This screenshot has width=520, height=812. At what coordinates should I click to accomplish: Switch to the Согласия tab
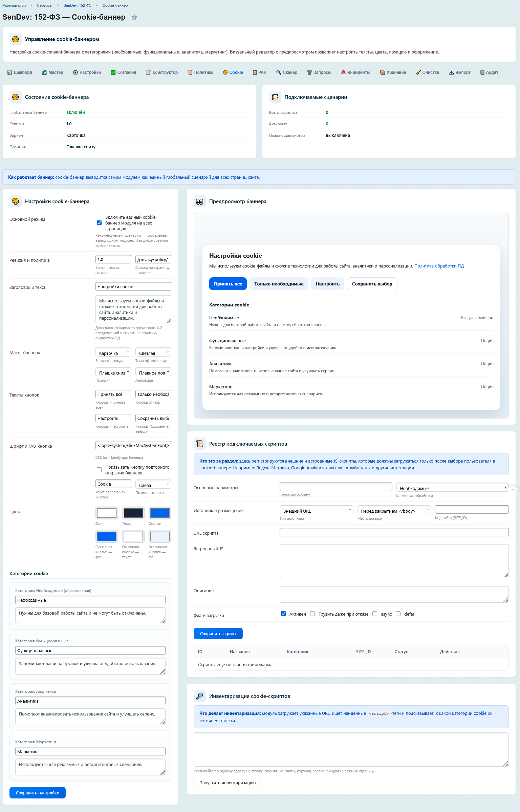click(123, 72)
